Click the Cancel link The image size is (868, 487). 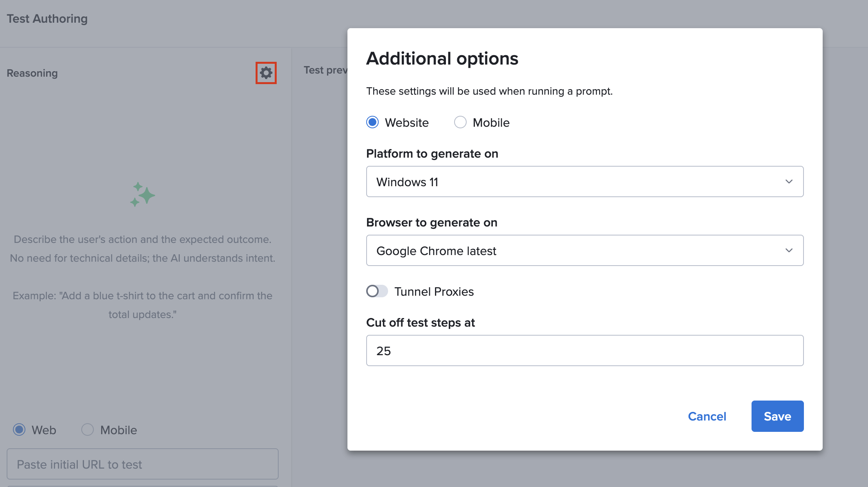[x=707, y=416]
